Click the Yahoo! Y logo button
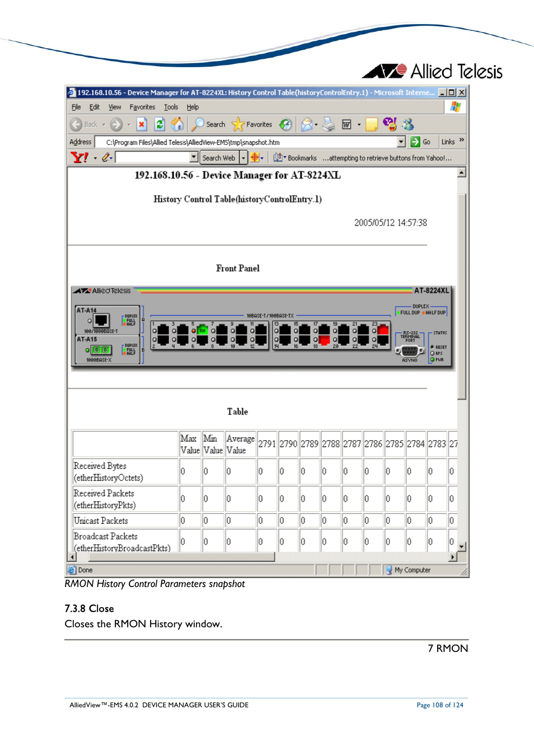Viewport: 534px width, 756px height. tap(79, 158)
